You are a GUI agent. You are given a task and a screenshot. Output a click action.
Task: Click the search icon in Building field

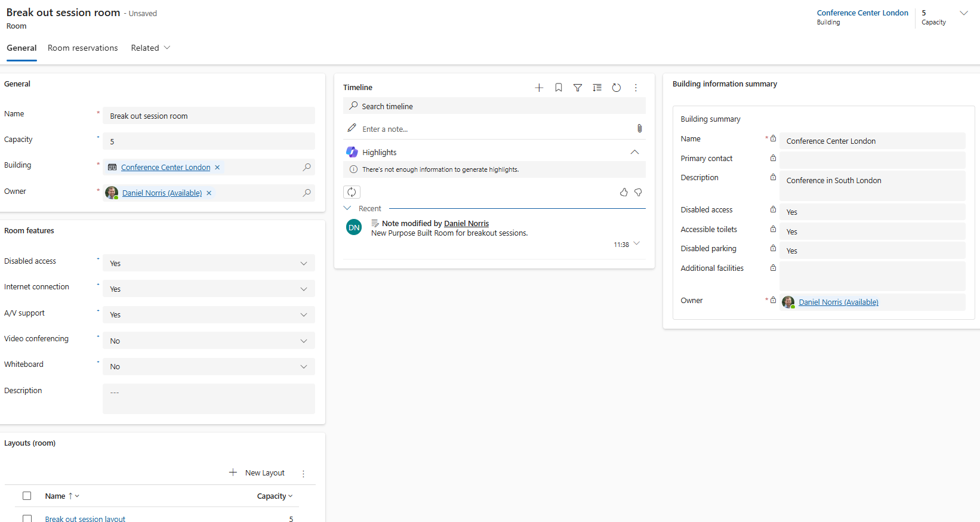coord(307,167)
